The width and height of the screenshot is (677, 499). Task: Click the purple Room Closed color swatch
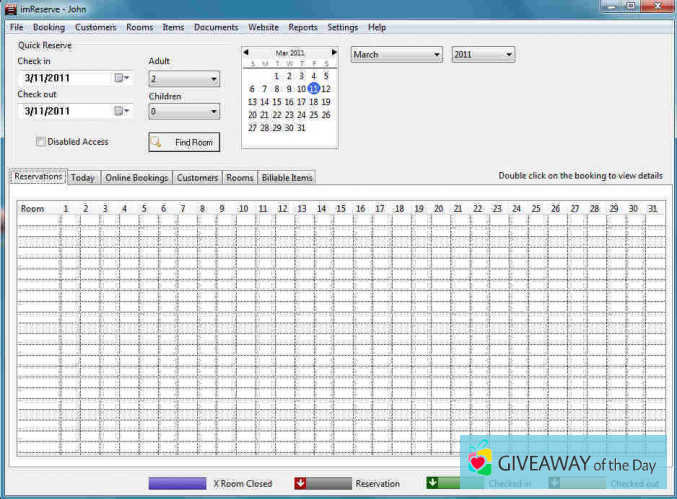[x=177, y=483]
